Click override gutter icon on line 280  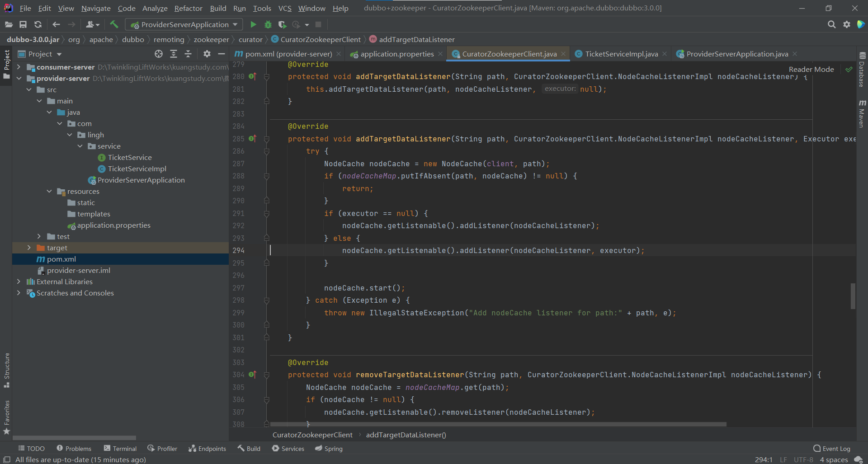coord(252,76)
